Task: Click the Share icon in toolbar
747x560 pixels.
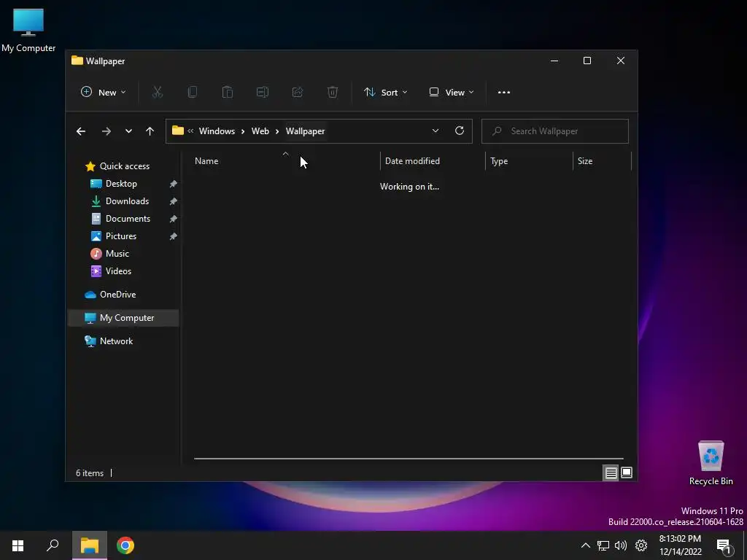Action: coord(298,92)
